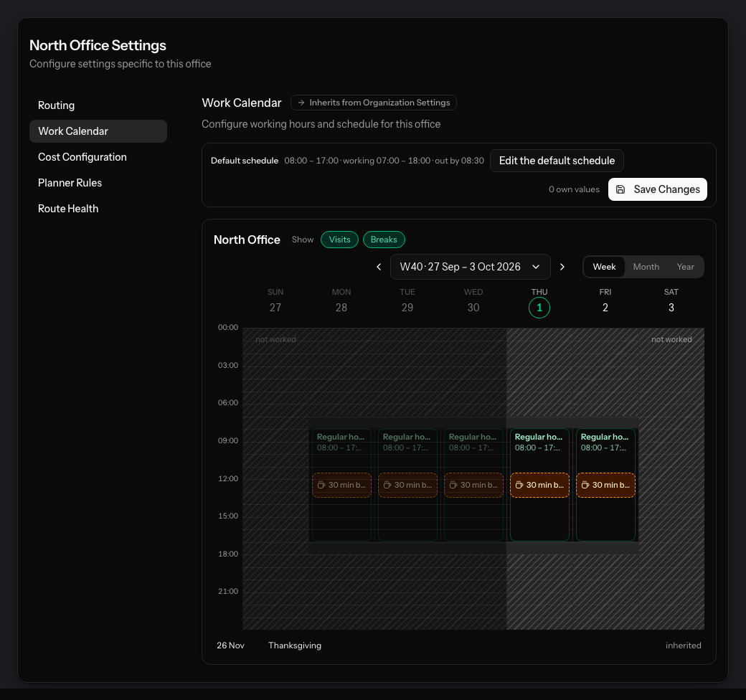Click Edit the default schedule button

click(x=557, y=161)
